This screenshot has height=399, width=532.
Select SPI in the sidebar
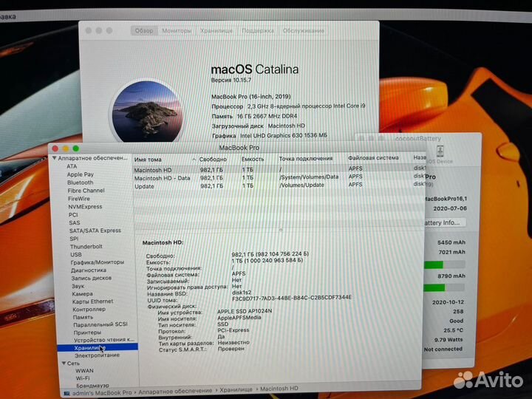pyautogui.click(x=74, y=239)
